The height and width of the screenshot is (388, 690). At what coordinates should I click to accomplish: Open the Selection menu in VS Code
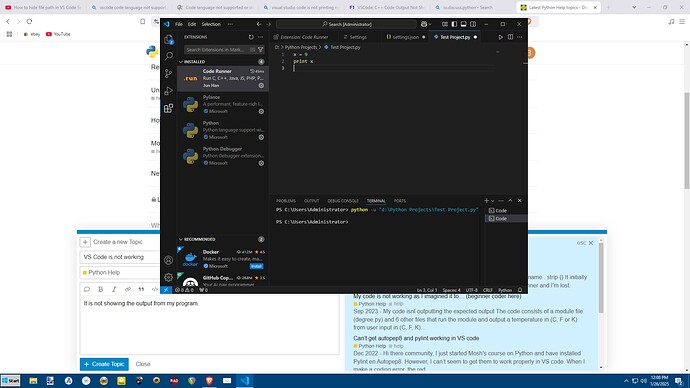pyautogui.click(x=211, y=24)
